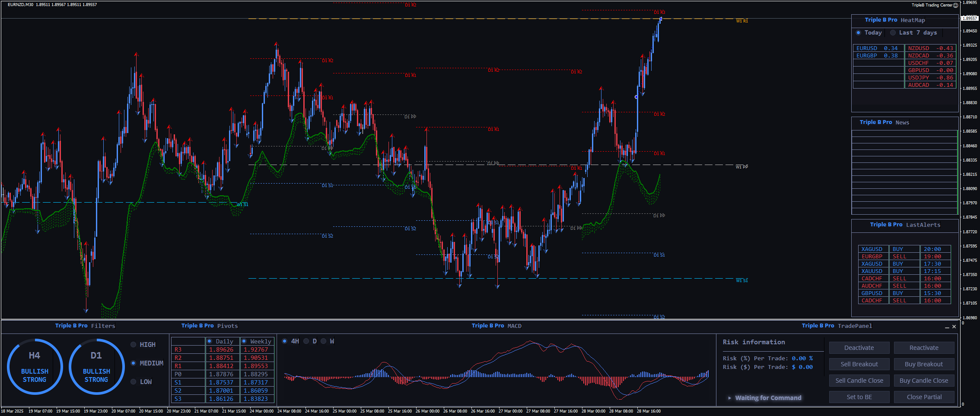Viewport: 980px width, 416px height.
Task: Click the Sell Candle Close button
Action: point(859,381)
